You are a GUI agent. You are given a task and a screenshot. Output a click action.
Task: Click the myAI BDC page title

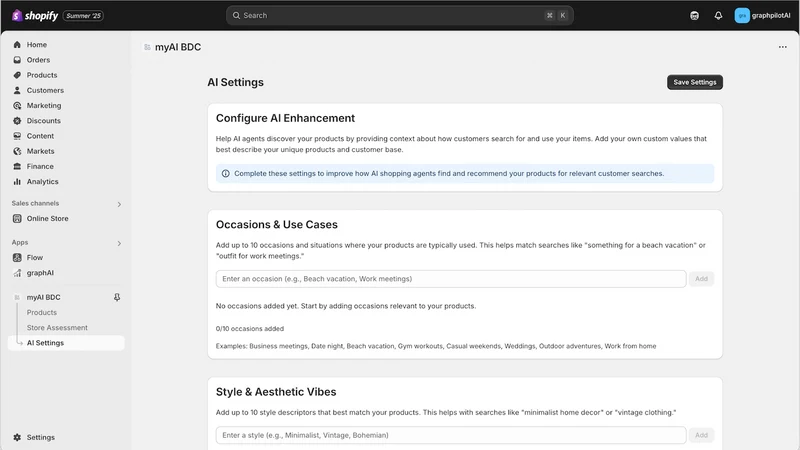tap(178, 47)
